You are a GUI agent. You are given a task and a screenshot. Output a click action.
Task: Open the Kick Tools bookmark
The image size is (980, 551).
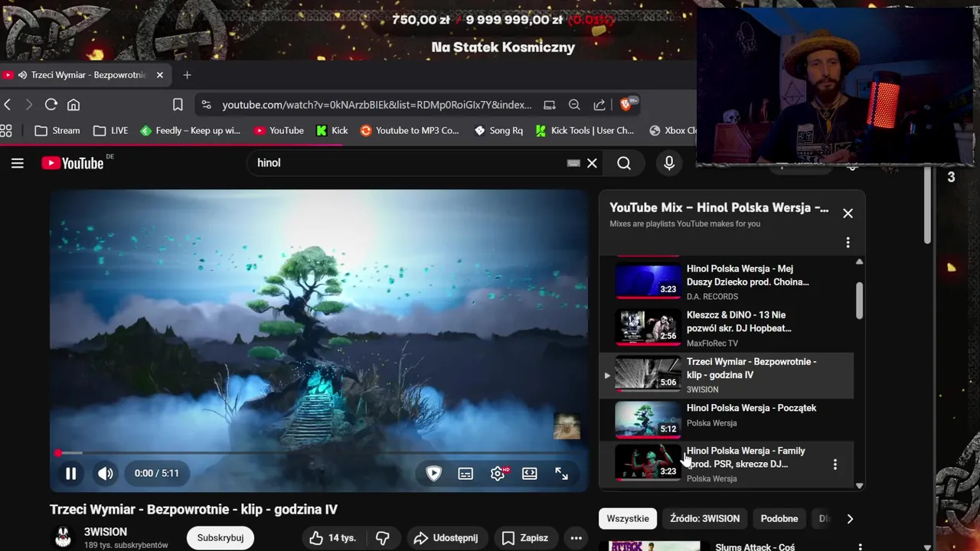(x=584, y=131)
